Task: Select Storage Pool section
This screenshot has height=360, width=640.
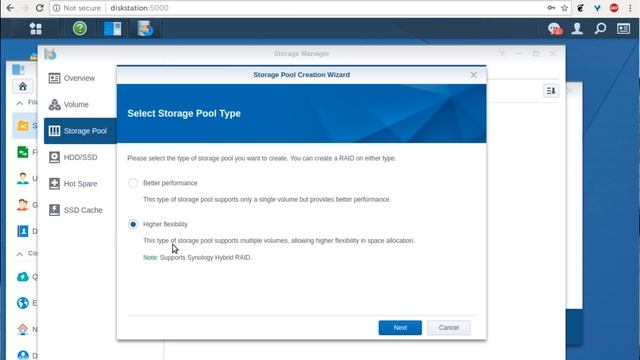Action: pyautogui.click(x=80, y=131)
